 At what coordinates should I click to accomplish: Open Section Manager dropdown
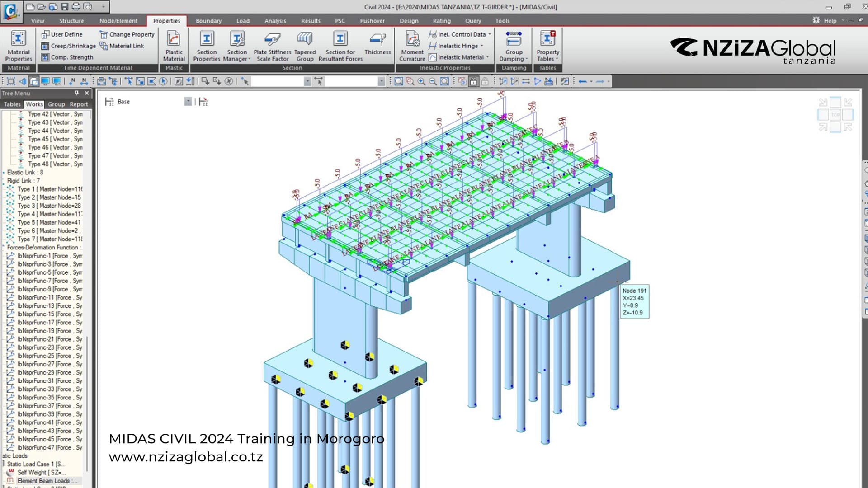point(237,45)
